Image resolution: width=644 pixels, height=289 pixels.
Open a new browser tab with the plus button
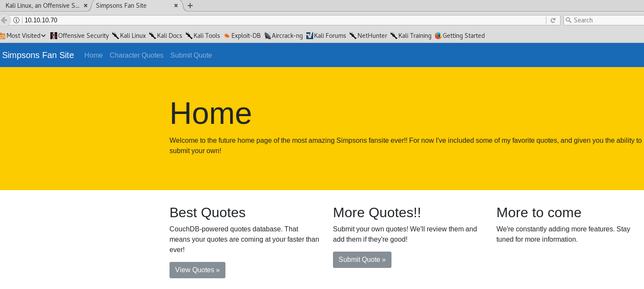pos(190,6)
